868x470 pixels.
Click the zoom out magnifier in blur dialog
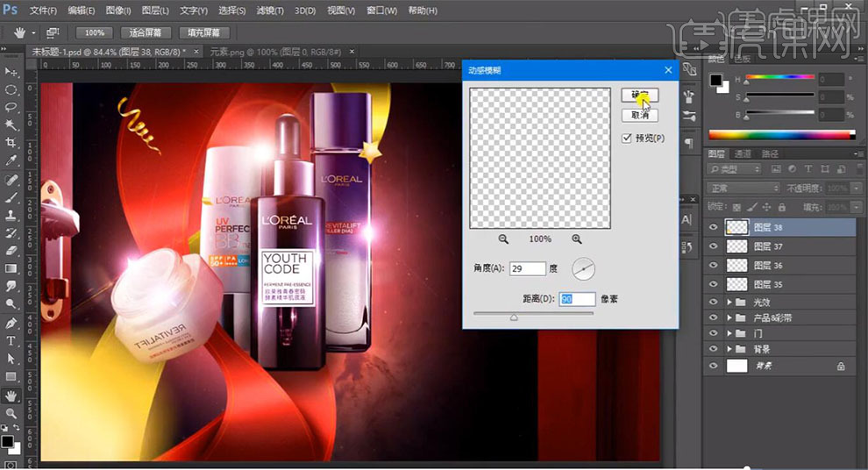coord(503,239)
